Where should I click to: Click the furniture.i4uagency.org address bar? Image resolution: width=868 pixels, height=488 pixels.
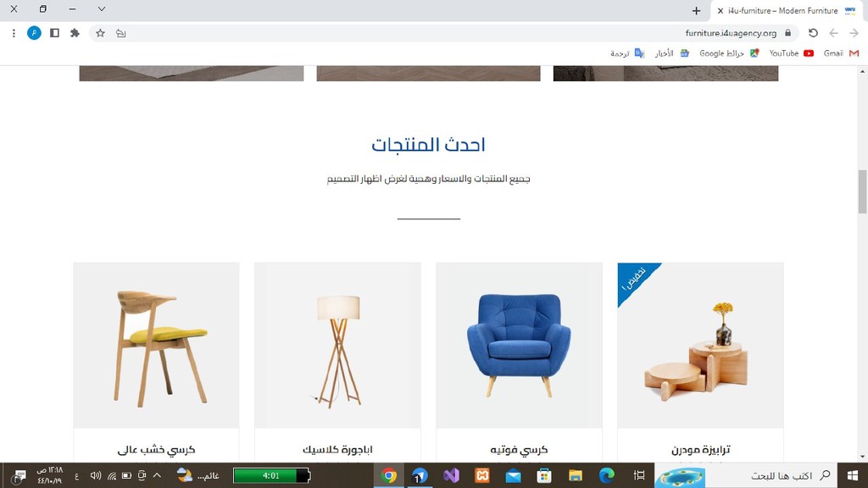[730, 33]
